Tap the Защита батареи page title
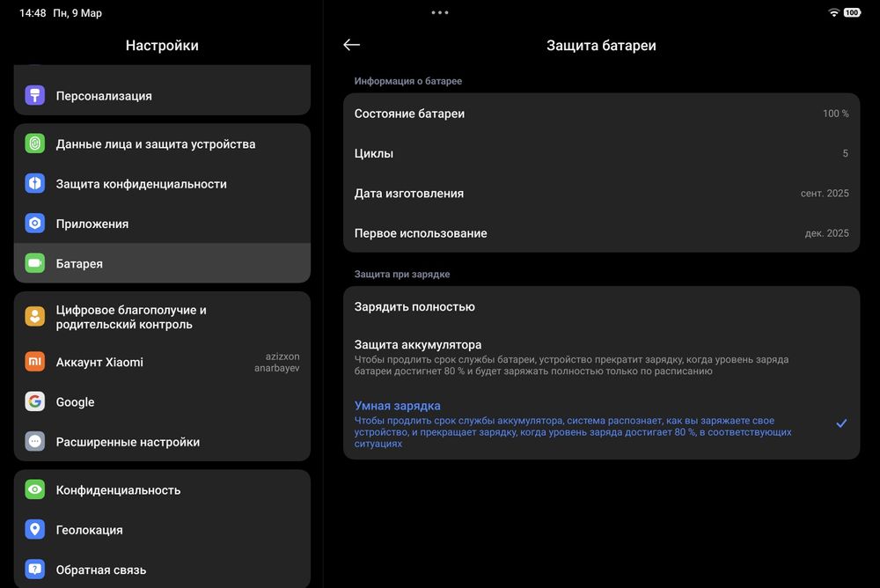The image size is (880, 588). pyautogui.click(x=601, y=46)
